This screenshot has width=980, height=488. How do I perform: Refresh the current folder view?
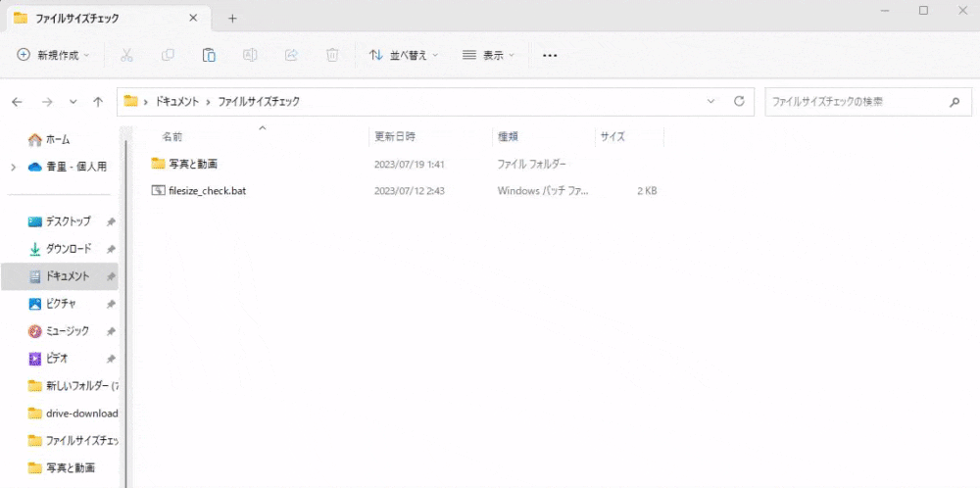click(741, 101)
